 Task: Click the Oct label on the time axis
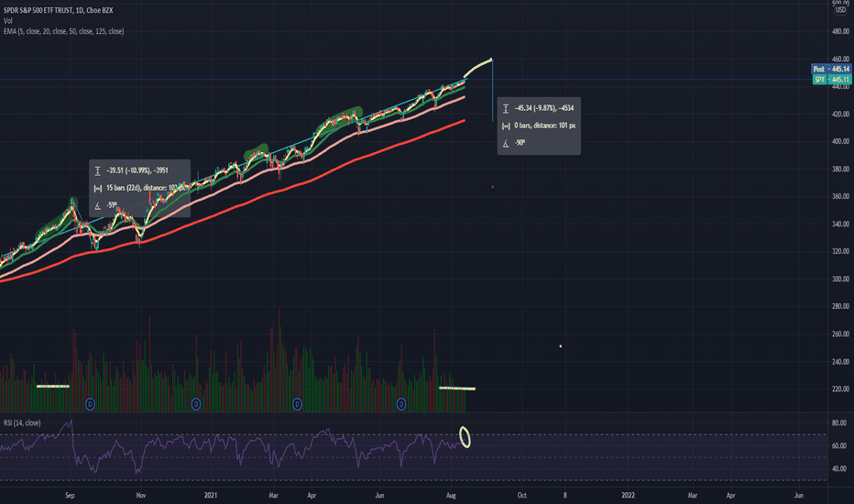coord(521,495)
